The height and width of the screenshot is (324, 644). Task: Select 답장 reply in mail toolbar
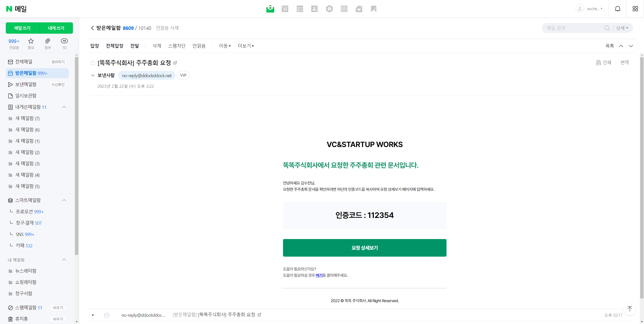coord(95,46)
